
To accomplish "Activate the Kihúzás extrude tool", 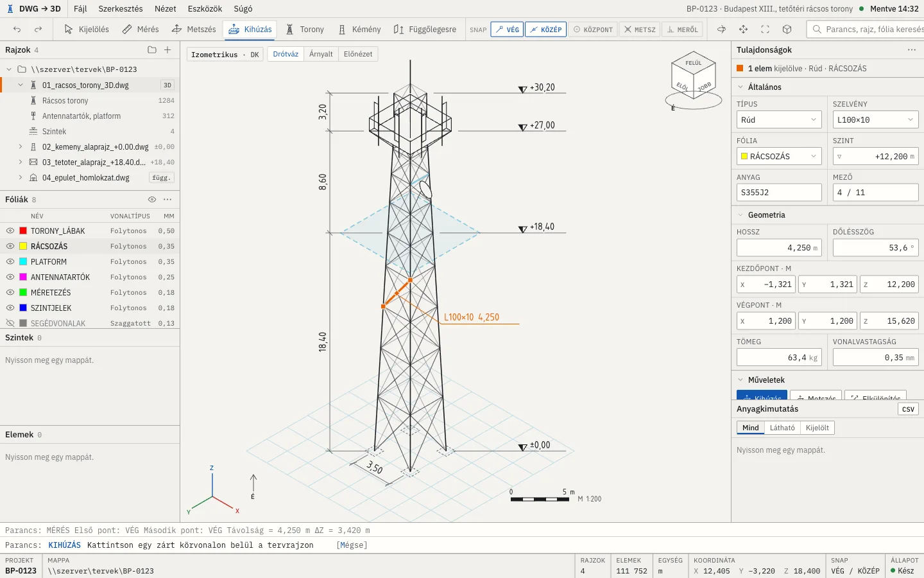I will coord(250,30).
